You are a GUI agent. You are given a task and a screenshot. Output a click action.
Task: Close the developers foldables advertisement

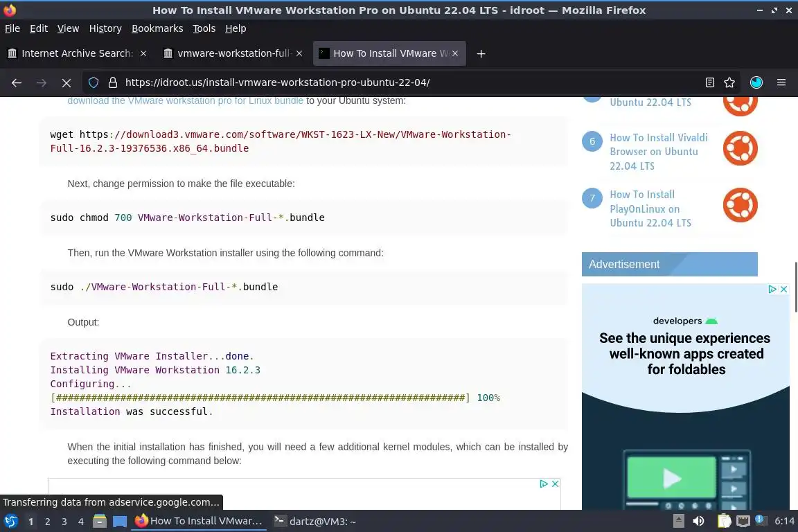point(783,289)
